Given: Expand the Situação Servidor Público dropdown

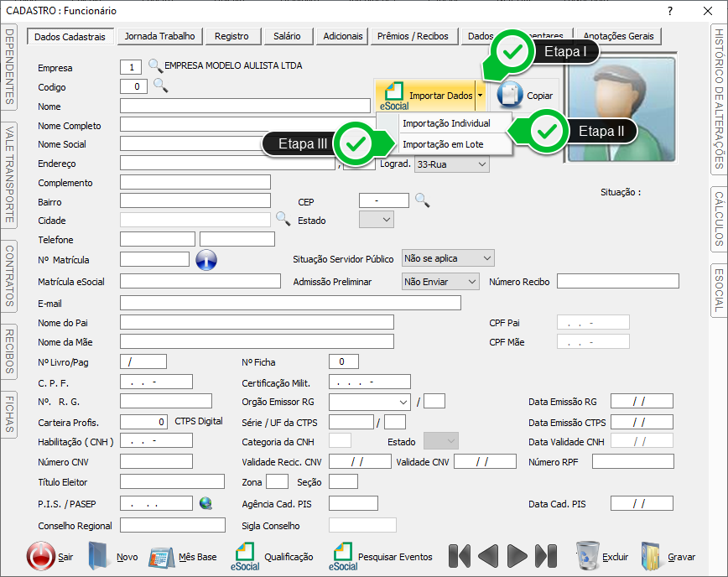Looking at the screenshot, I should click(x=487, y=258).
